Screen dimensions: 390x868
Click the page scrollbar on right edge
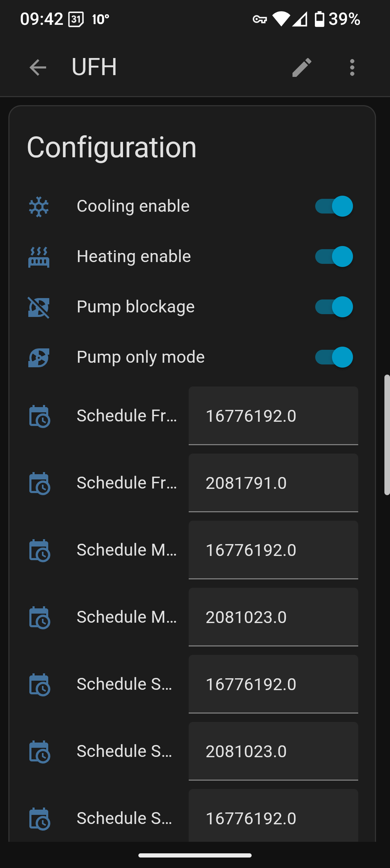point(387,435)
